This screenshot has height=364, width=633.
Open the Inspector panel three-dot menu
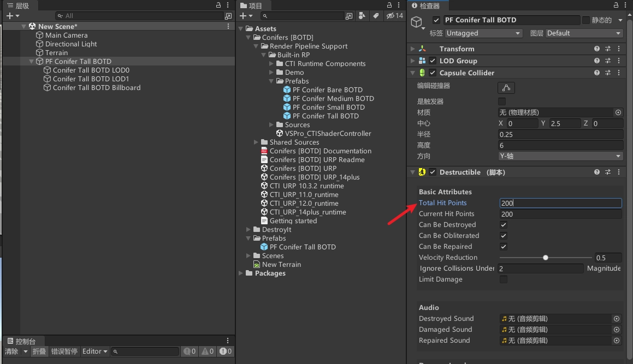(626, 5)
